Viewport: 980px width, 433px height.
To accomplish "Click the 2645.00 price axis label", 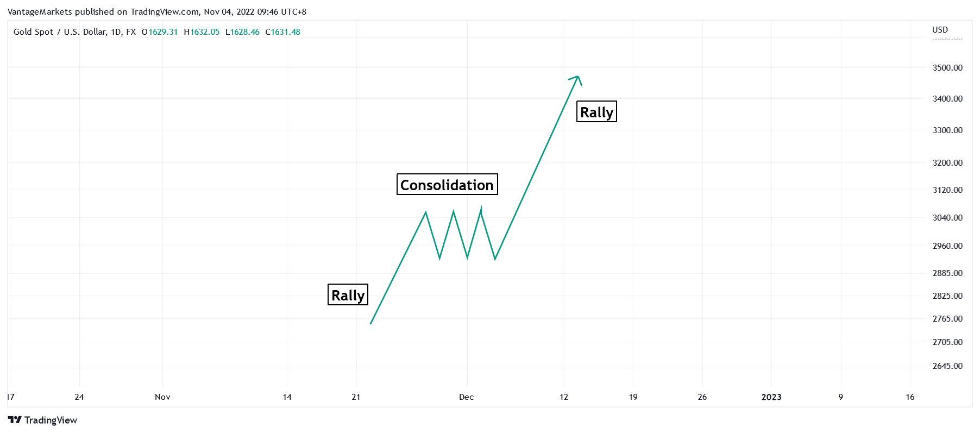I will [x=947, y=366].
